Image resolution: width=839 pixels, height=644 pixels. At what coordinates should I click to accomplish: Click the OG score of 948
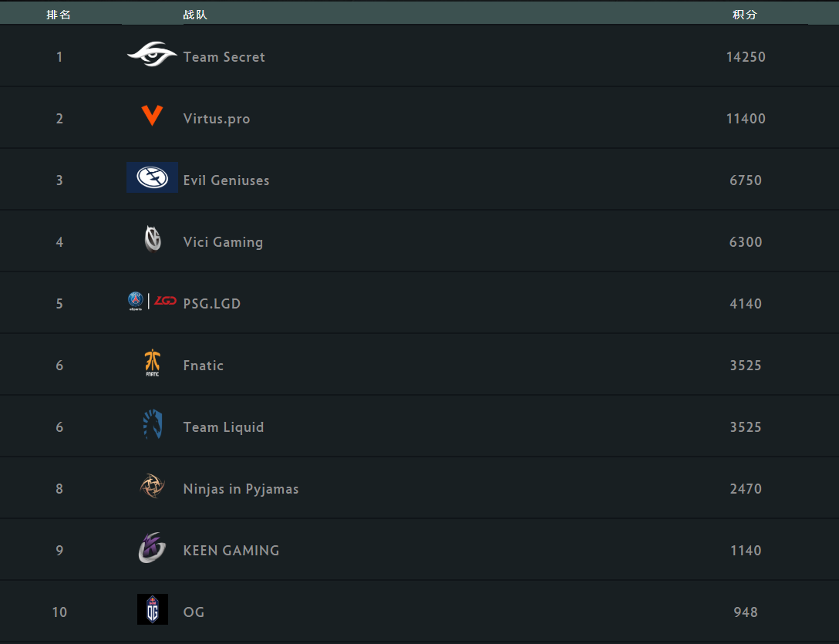(746, 612)
